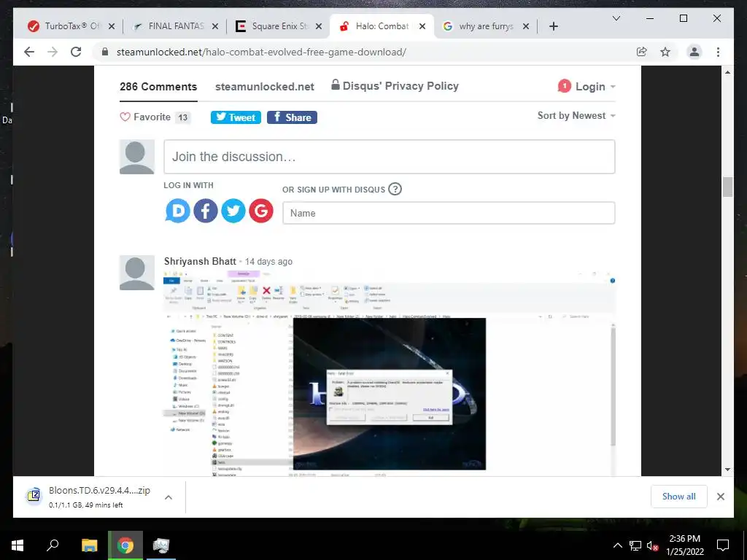Bookmark this page with the star icon
The height and width of the screenshot is (560, 747).
pos(665,52)
